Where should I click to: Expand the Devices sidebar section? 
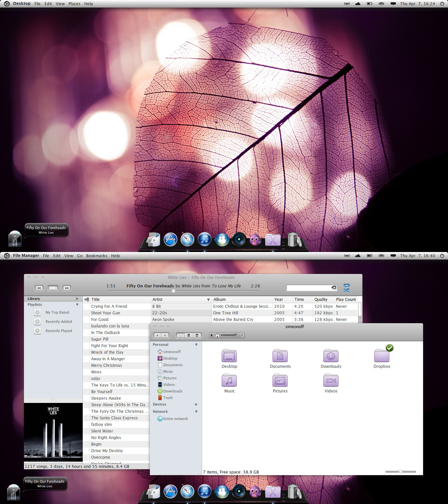(196, 404)
